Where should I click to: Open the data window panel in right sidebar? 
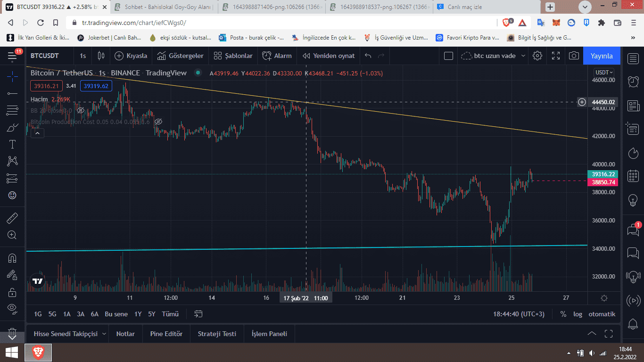pos(633,129)
